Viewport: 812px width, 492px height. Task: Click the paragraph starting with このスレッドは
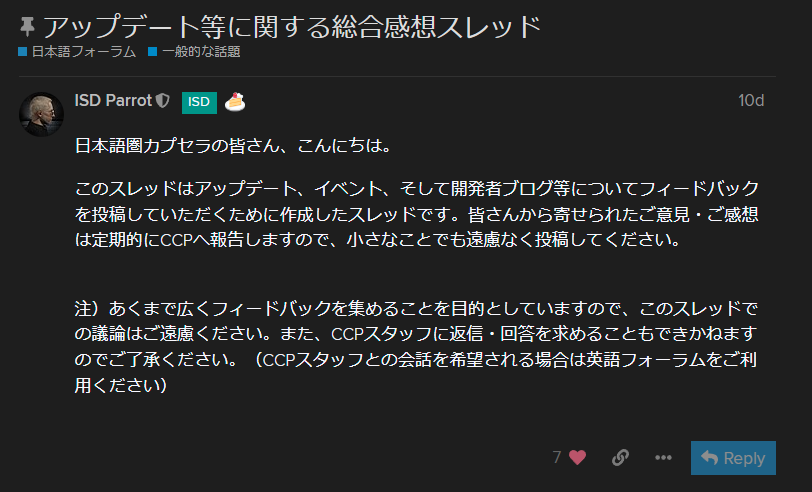(417, 214)
